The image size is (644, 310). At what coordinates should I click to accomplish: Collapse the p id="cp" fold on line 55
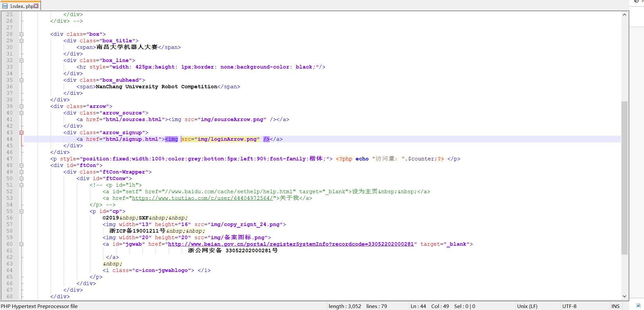pyautogui.click(x=21, y=211)
